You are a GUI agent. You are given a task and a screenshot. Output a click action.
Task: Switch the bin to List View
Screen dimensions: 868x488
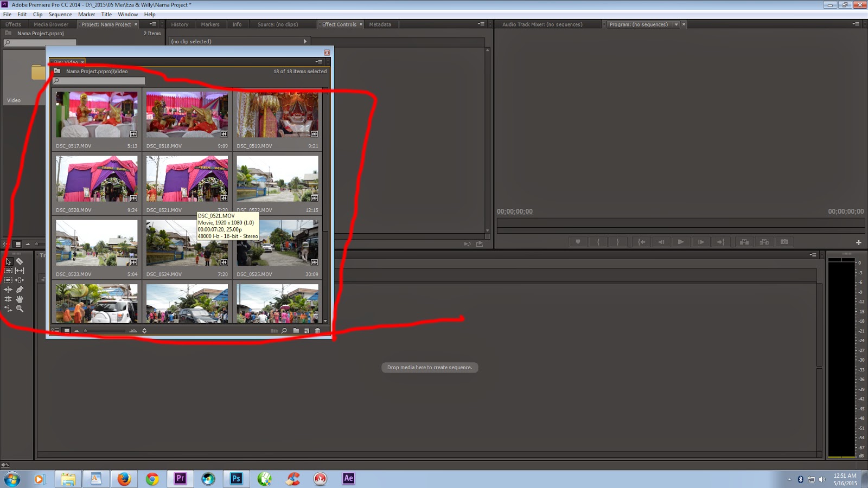point(55,330)
